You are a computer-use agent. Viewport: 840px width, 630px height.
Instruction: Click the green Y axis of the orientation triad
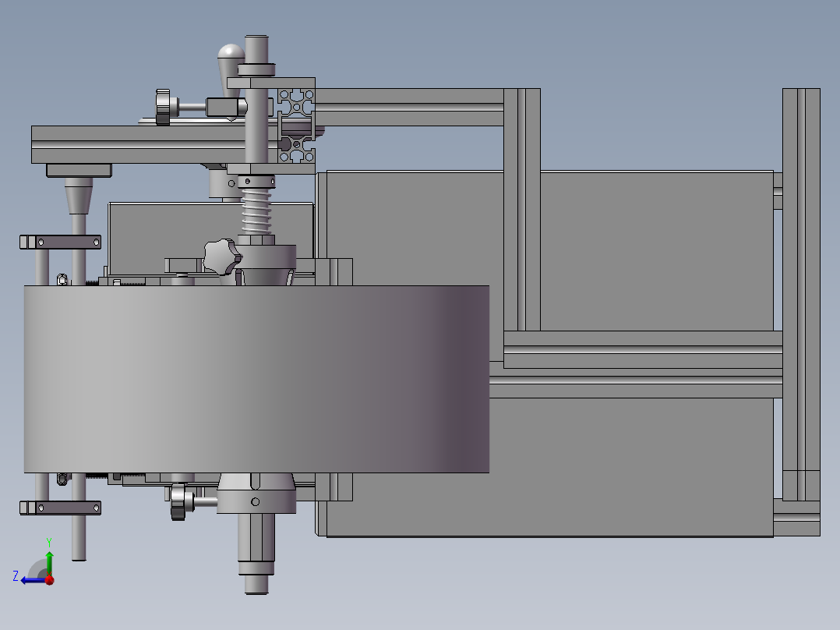[49, 563]
